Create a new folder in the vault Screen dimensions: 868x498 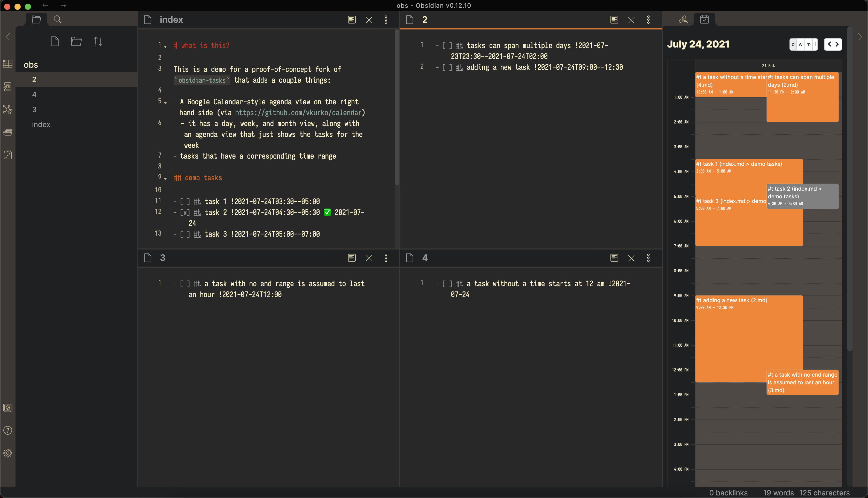[x=77, y=41]
